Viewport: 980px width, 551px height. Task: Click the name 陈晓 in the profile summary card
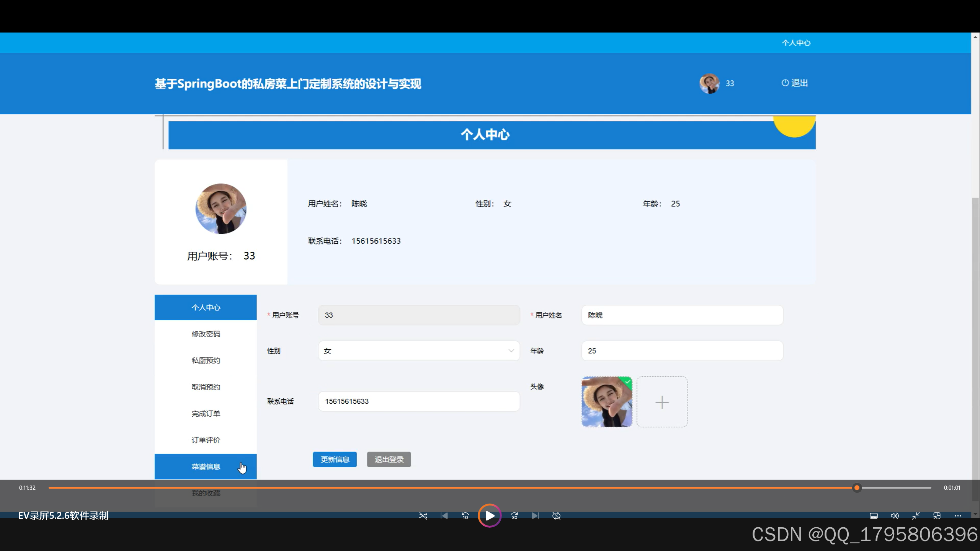click(359, 204)
